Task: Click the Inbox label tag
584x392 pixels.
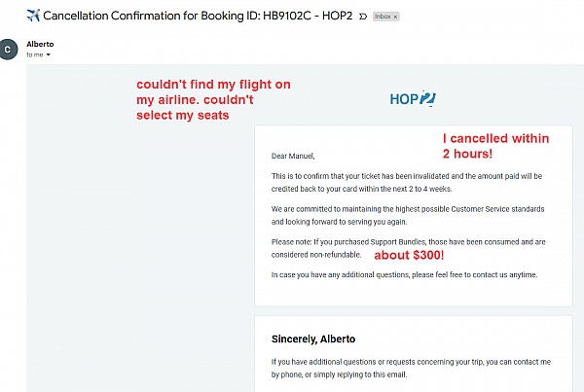Action: (383, 18)
